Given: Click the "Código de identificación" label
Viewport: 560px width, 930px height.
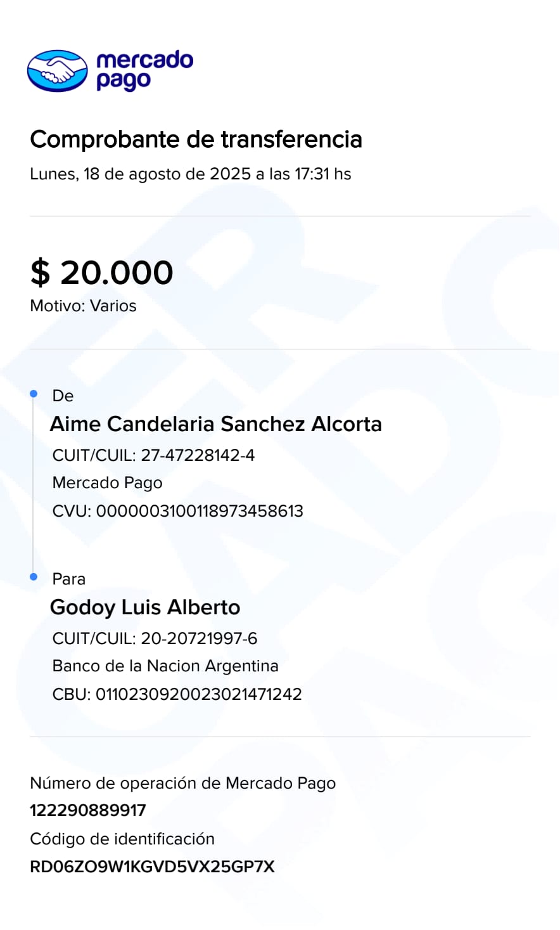Looking at the screenshot, I should click(122, 839).
